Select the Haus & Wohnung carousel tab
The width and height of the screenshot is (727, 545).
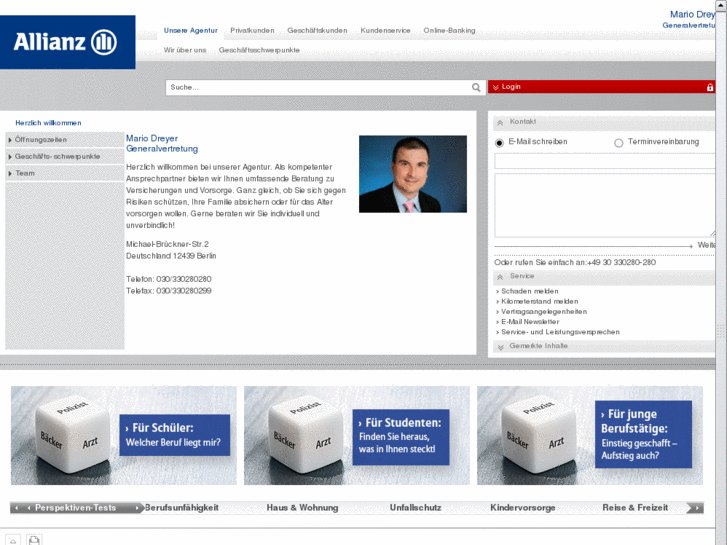(302, 508)
